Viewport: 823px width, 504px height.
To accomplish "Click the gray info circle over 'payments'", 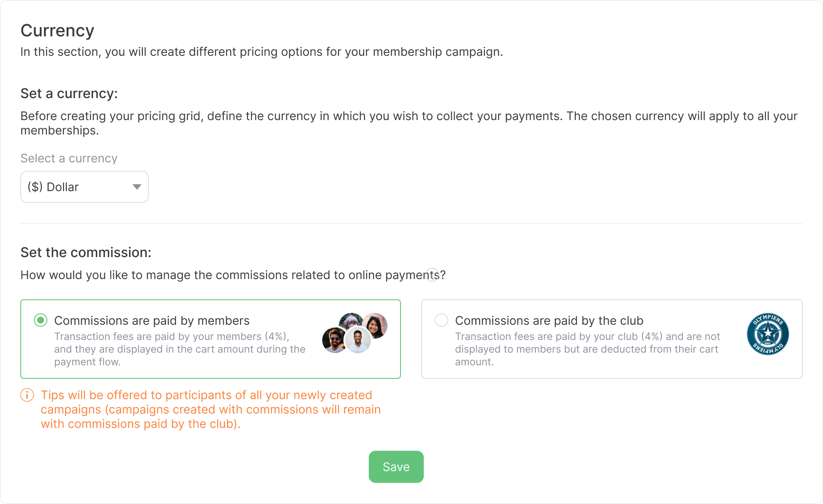I will click(432, 275).
